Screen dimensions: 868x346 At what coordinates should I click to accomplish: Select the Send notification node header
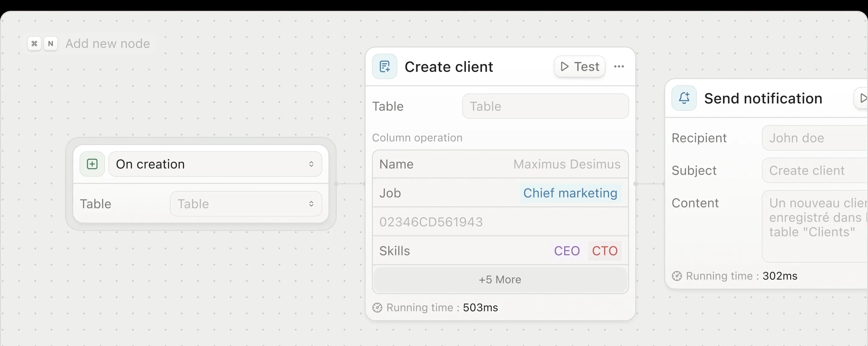pyautogui.click(x=763, y=98)
